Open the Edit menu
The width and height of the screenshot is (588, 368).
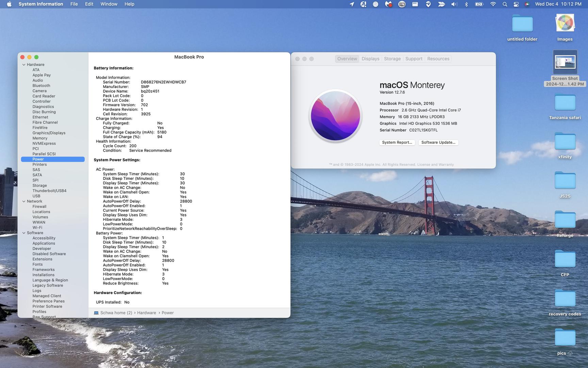coord(89,4)
